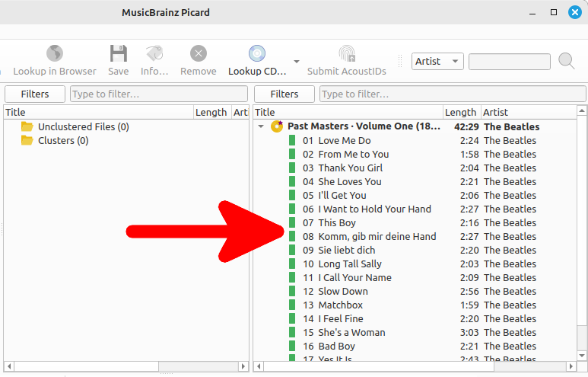This screenshot has height=377, width=588.
Task: Click length 1:59 of Matchbox
Action: (x=469, y=305)
